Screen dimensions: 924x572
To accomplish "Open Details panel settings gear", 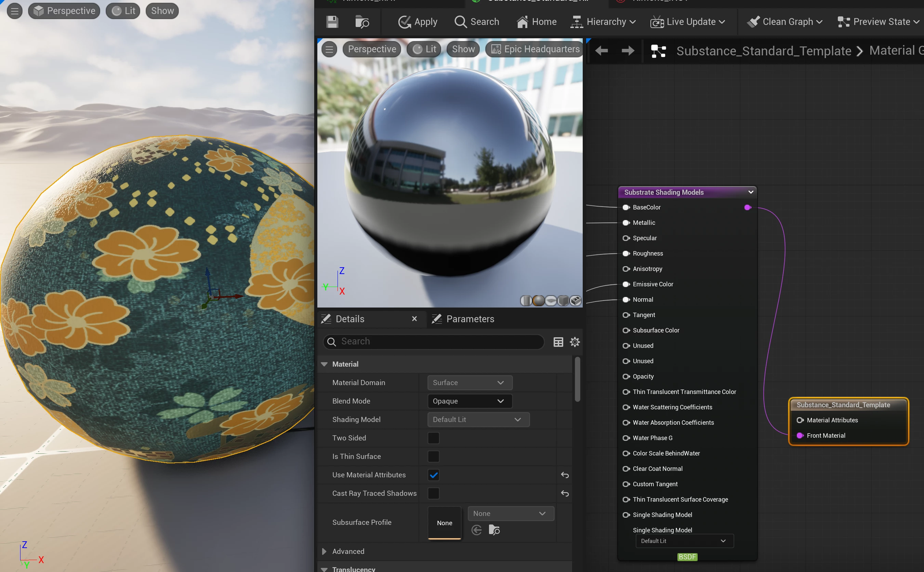I will point(575,342).
